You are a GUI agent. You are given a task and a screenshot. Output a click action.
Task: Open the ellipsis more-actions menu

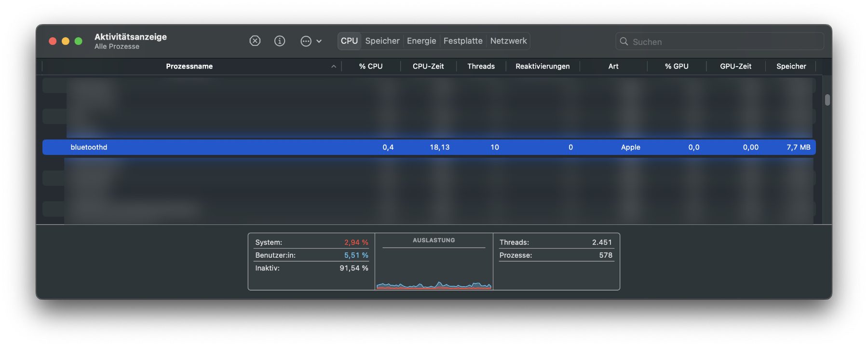click(x=306, y=42)
